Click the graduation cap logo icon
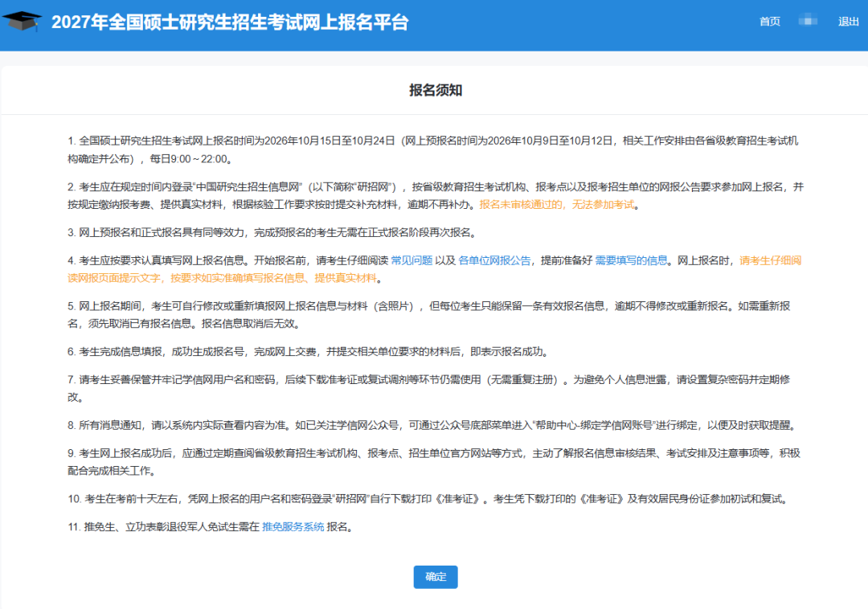868x609 pixels. point(22,21)
